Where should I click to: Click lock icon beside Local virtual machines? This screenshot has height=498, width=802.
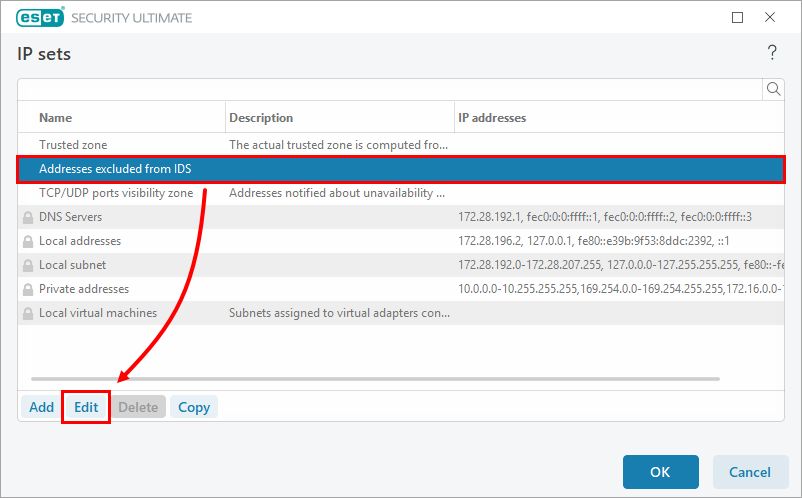point(27,313)
